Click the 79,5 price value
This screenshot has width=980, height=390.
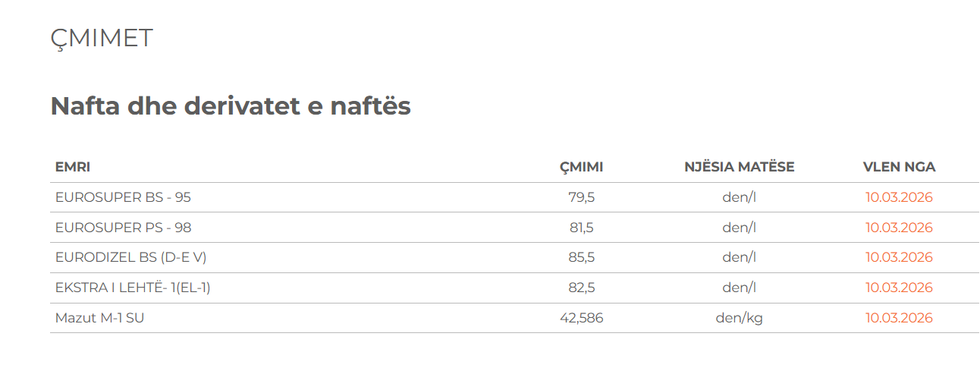pos(581,197)
